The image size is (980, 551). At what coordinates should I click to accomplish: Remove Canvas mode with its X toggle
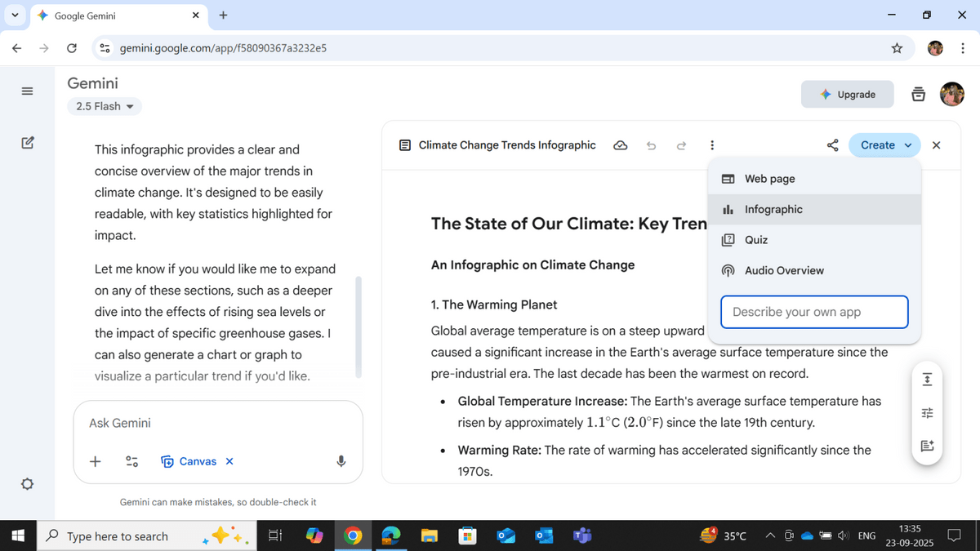coord(229,461)
